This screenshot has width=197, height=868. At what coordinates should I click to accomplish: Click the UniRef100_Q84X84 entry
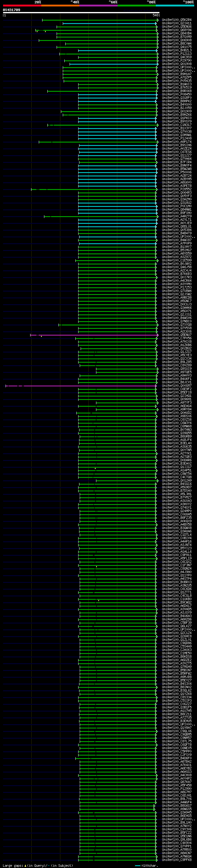tap(176, 33)
